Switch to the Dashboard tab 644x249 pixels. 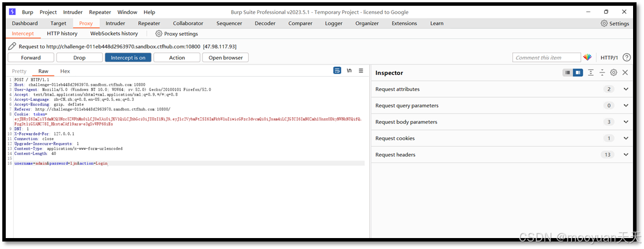point(25,24)
